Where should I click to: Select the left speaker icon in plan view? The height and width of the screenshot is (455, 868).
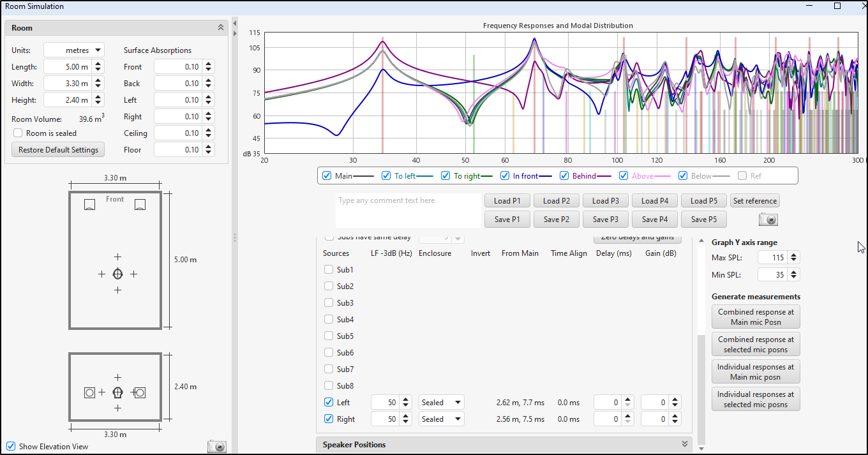point(90,205)
